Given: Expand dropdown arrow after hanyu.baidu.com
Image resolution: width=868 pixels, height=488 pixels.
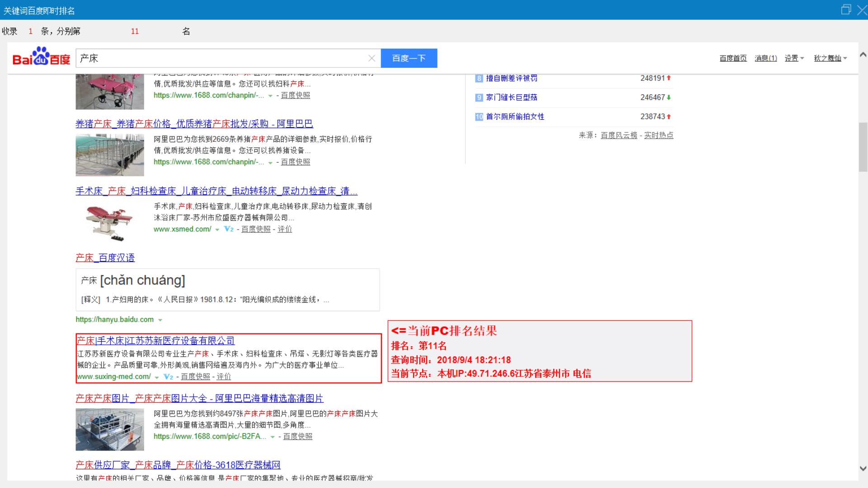Looking at the screenshot, I should pos(160,320).
